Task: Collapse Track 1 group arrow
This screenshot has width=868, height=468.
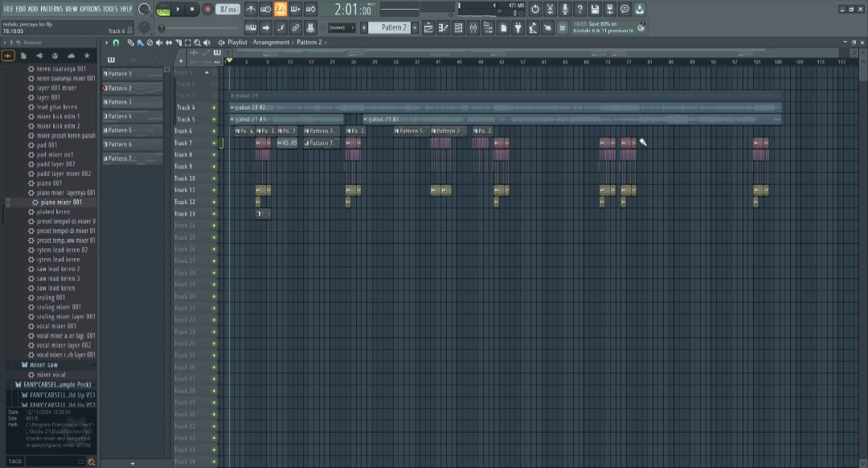Action: tap(207, 72)
